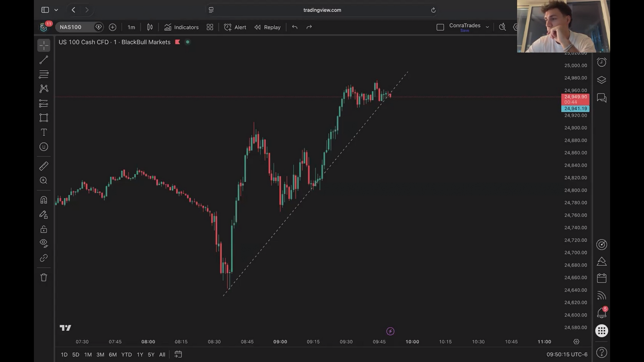
Task: Open the alerts clock icon panel
Action: [x=602, y=62]
